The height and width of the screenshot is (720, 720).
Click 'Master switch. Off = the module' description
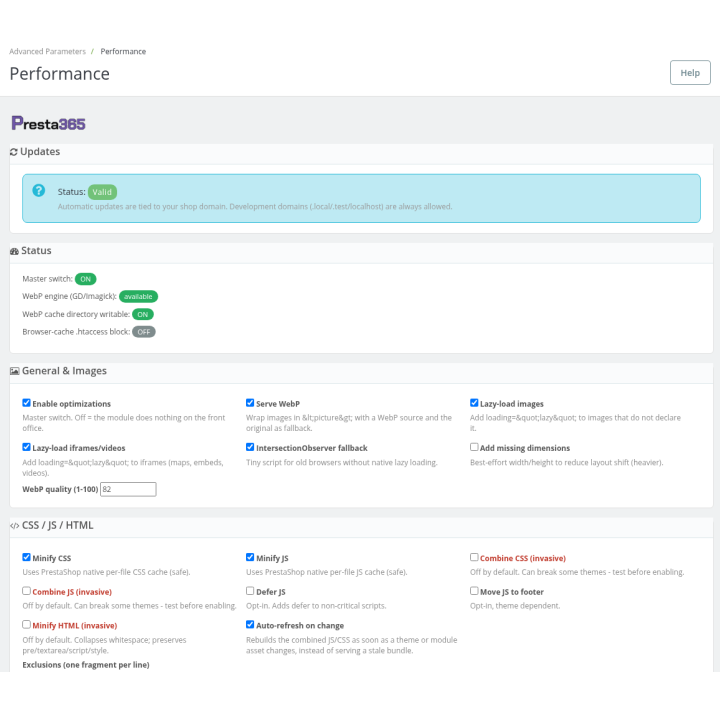(124, 423)
